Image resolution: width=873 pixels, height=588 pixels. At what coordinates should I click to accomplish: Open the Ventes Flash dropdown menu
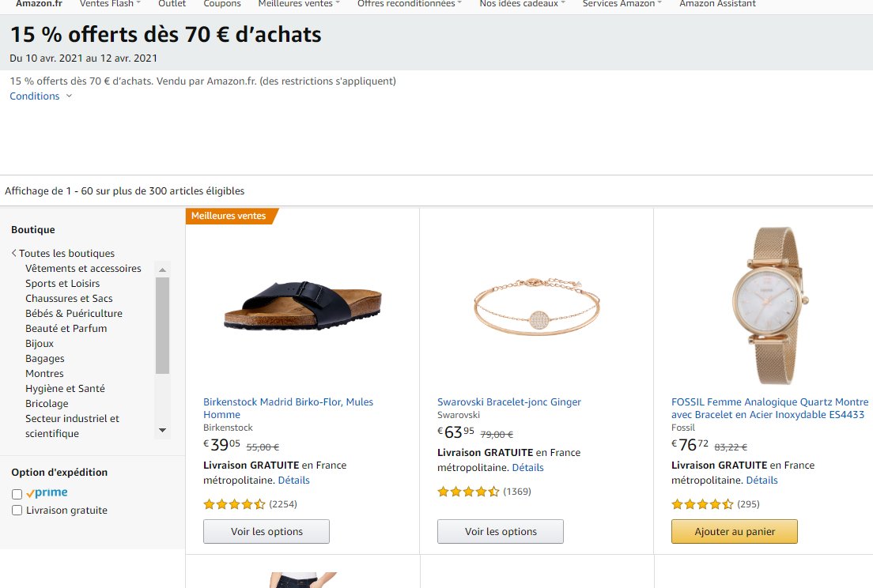click(109, 4)
